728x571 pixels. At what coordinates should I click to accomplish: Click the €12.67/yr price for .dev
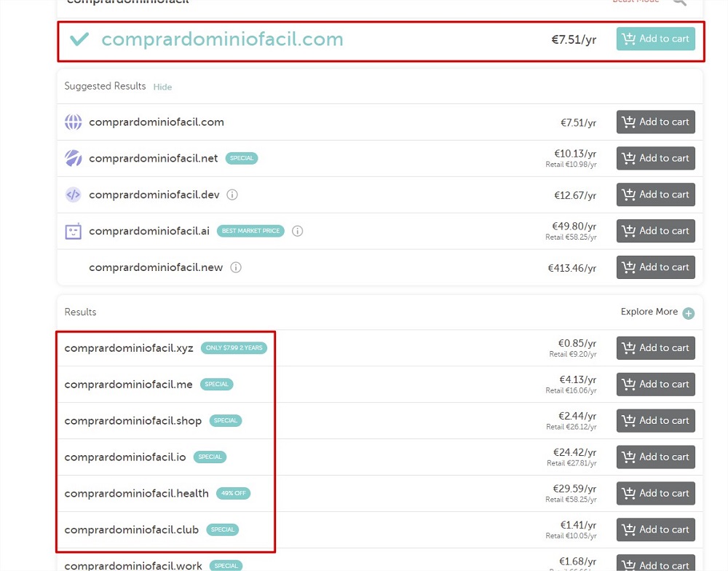pyautogui.click(x=575, y=195)
